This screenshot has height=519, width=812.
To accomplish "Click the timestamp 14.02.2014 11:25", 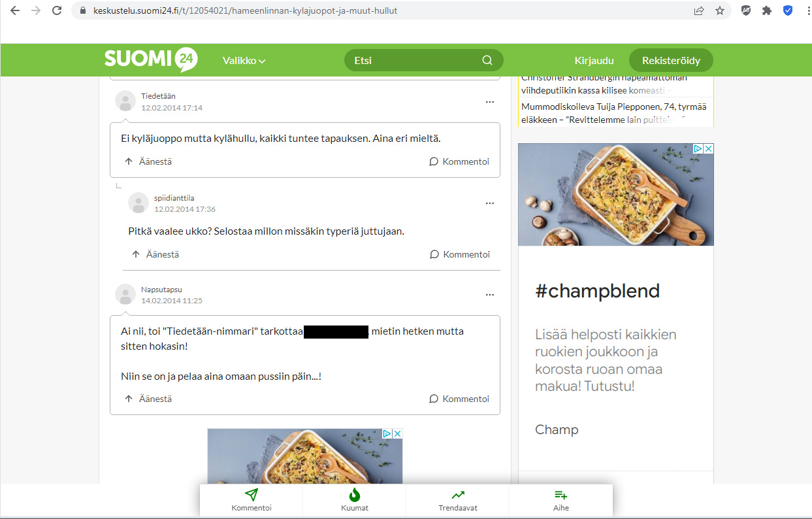I will pos(172,301).
